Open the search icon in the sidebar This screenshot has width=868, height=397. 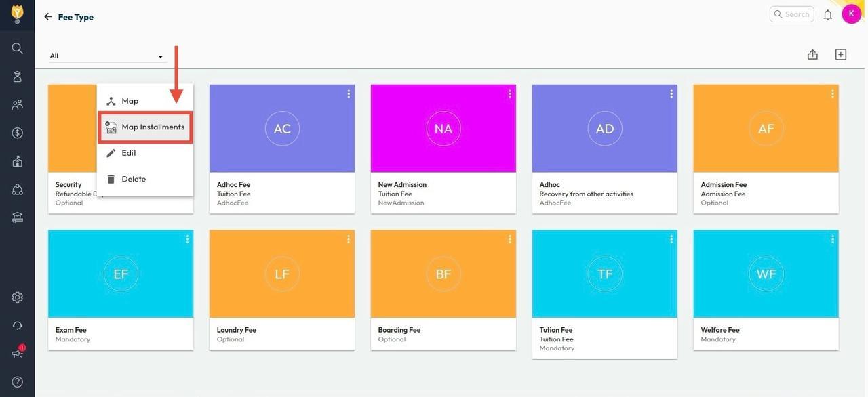[17, 48]
